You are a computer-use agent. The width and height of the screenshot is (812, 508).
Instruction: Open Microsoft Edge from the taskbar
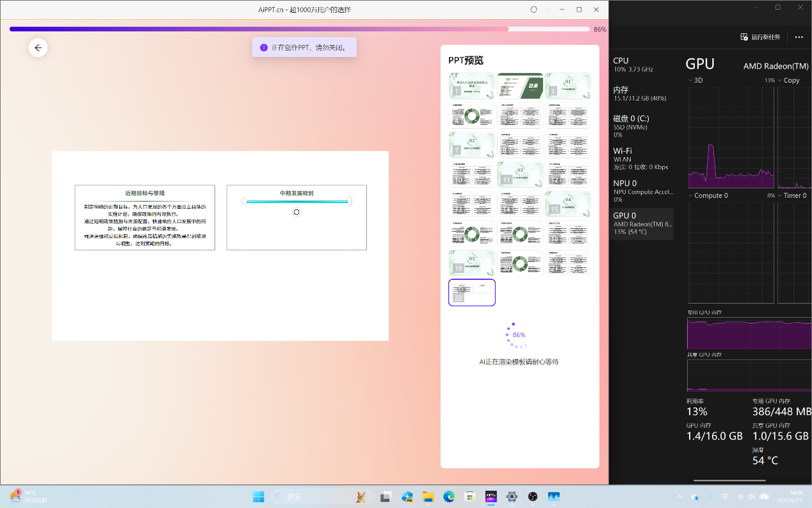click(x=449, y=496)
